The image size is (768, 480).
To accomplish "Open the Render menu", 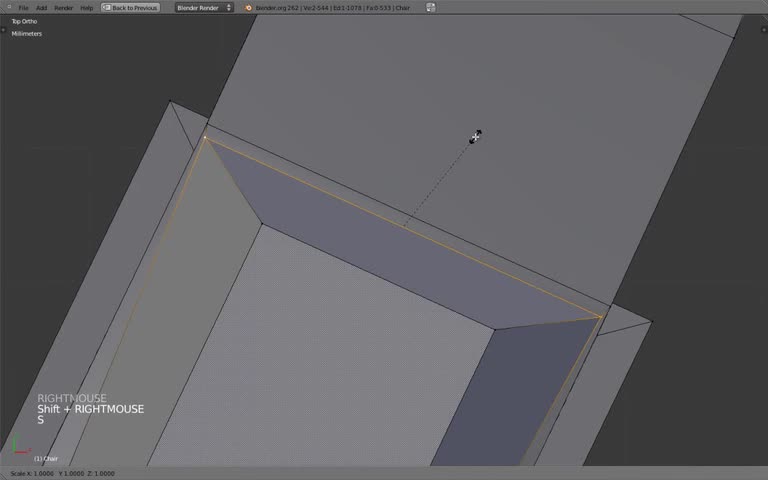I will coord(64,8).
